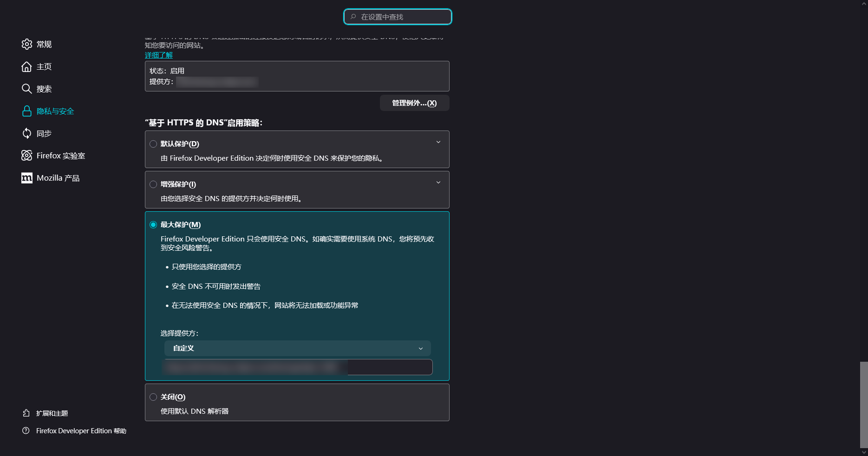Click the search magnifier in 在设置中查找

point(353,16)
